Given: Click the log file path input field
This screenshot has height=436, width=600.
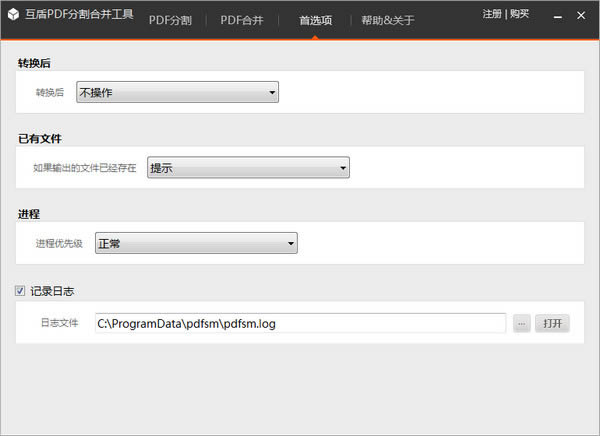Looking at the screenshot, I should click(300, 323).
